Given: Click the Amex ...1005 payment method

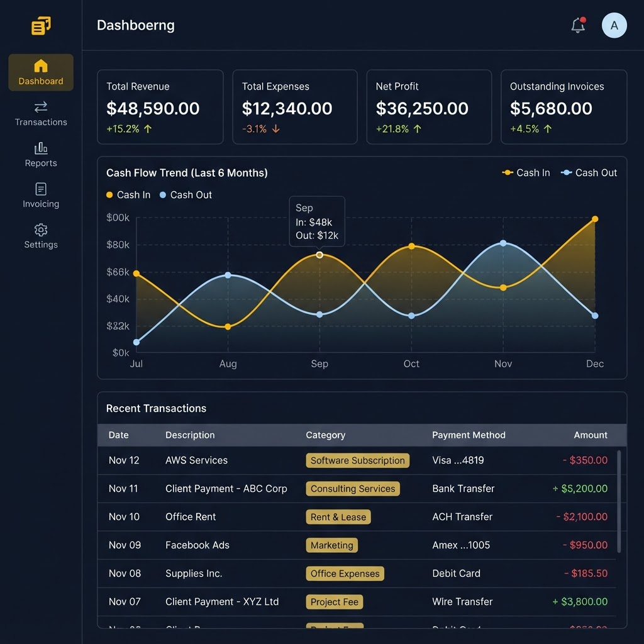Looking at the screenshot, I should (461, 545).
